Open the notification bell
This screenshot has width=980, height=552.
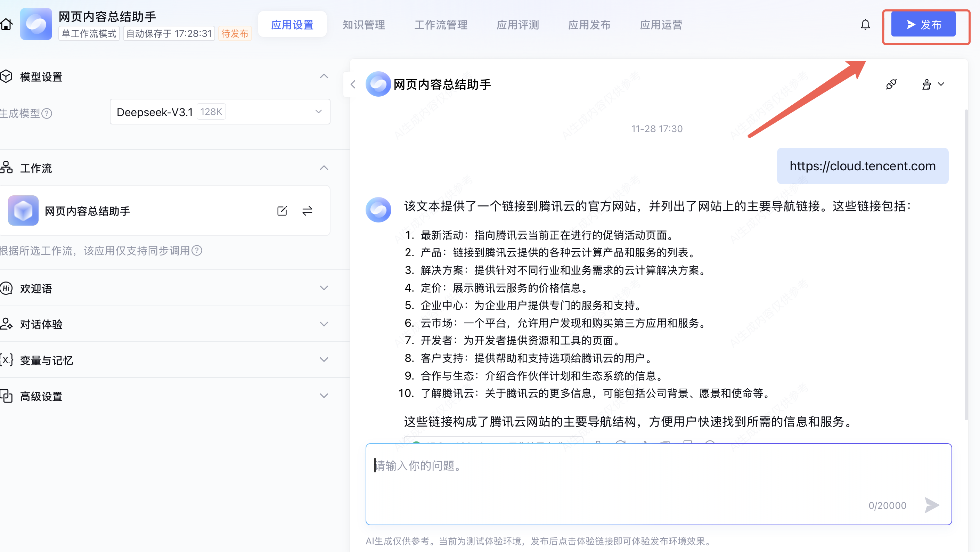coord(865,25)
